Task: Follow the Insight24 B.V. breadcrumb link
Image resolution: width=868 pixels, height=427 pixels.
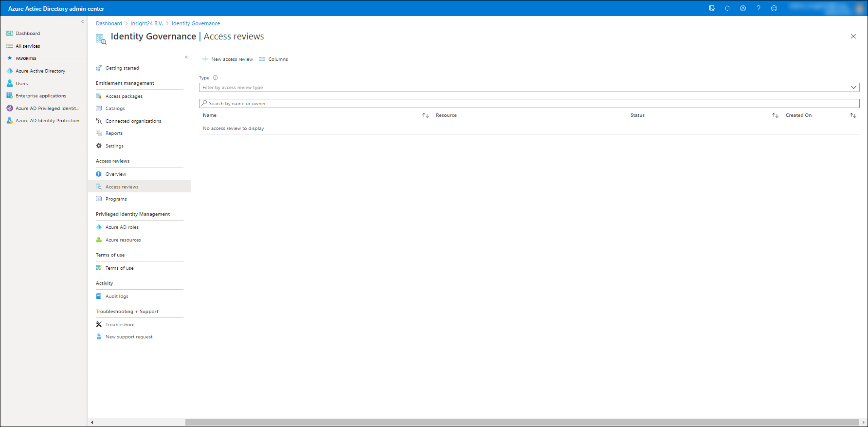Action: (x=147, y=23)
